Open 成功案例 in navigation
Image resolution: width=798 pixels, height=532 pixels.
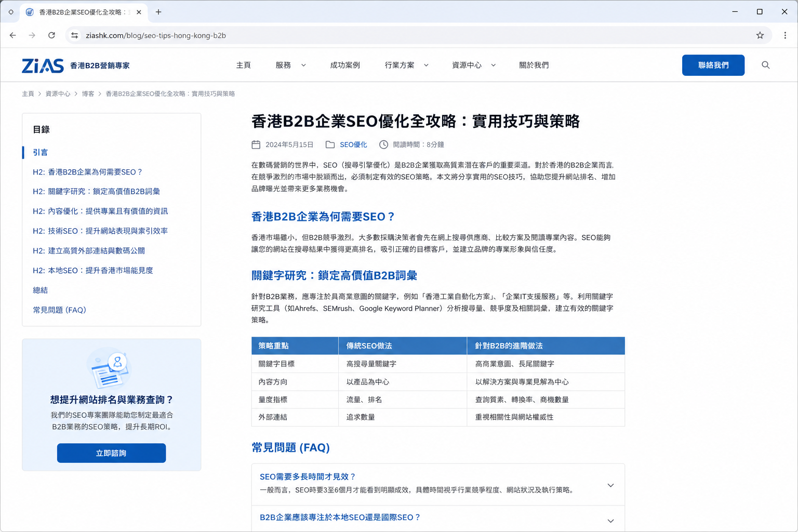(345, 65)
